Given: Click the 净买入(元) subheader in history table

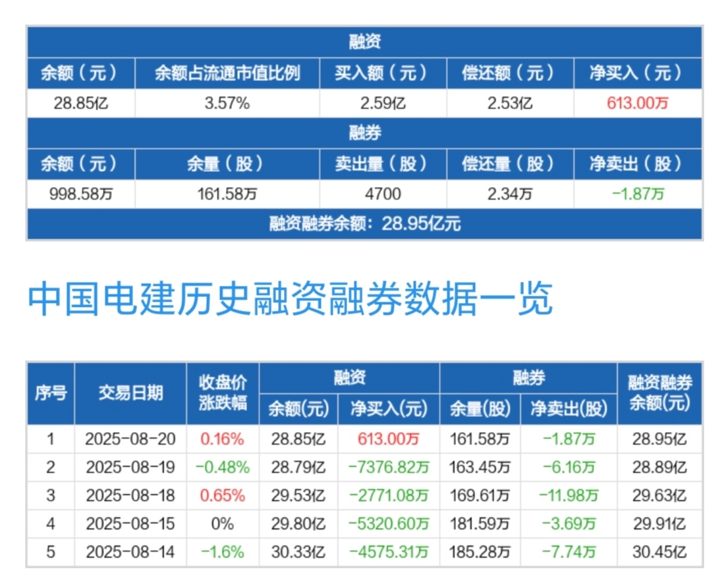Looking at the screenshot, I should (x=389, y=409).
